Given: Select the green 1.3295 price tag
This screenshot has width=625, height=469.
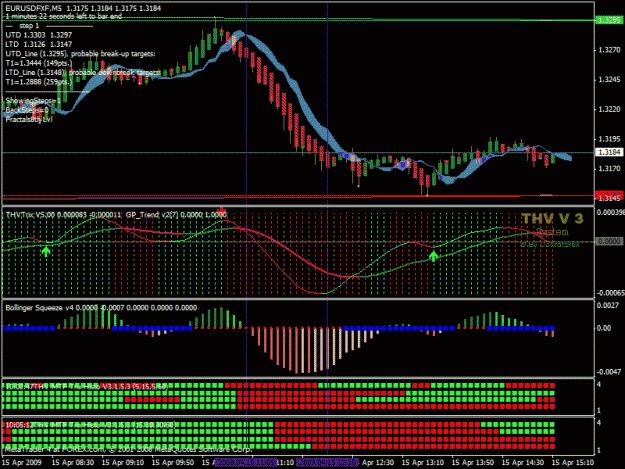Looking at the screenshot, I should coord(609,20).
